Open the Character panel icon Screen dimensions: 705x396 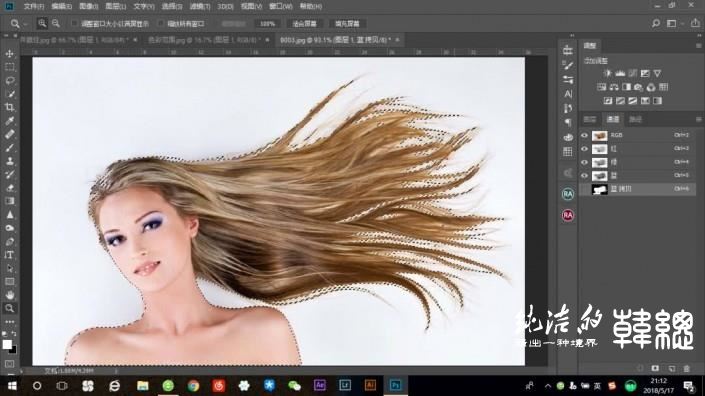pyautogui.click(x=568, y=94)
